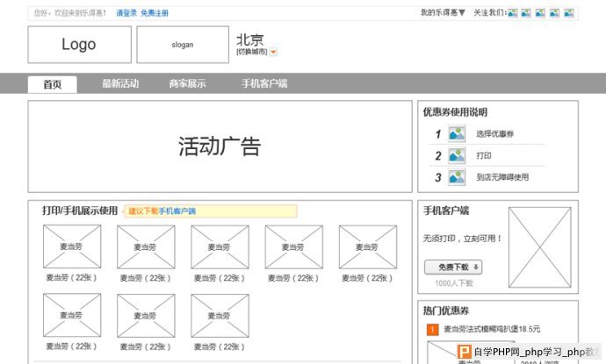Click the 活动广告 banner area

[x=220, y=146]
